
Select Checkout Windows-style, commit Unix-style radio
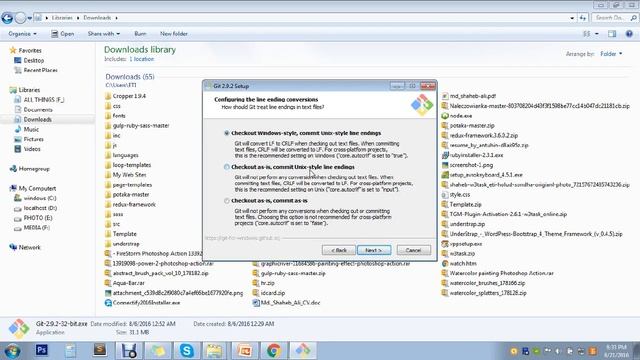click(x=227, y=133)
